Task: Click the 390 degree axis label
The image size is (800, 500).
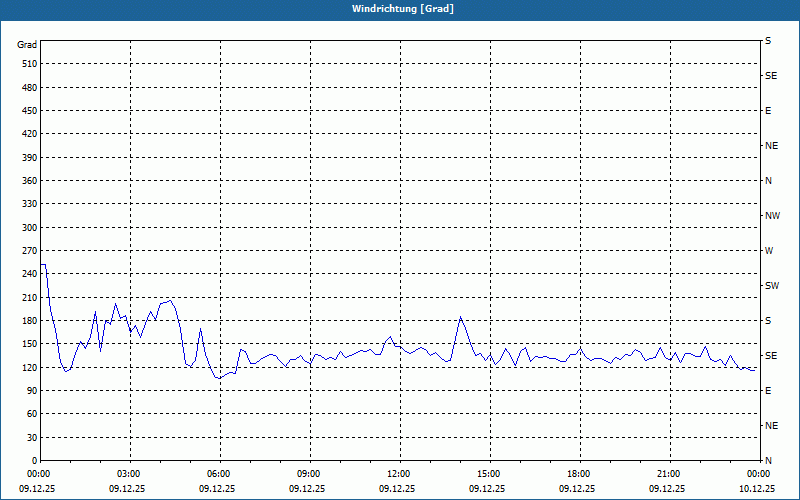Action: point(30,158)
